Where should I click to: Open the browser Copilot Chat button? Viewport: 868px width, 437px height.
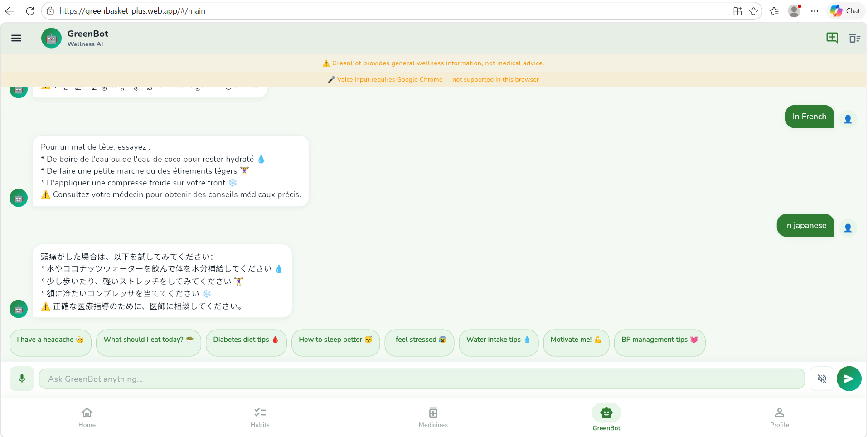pyautogui.click(x=845, y=11)
